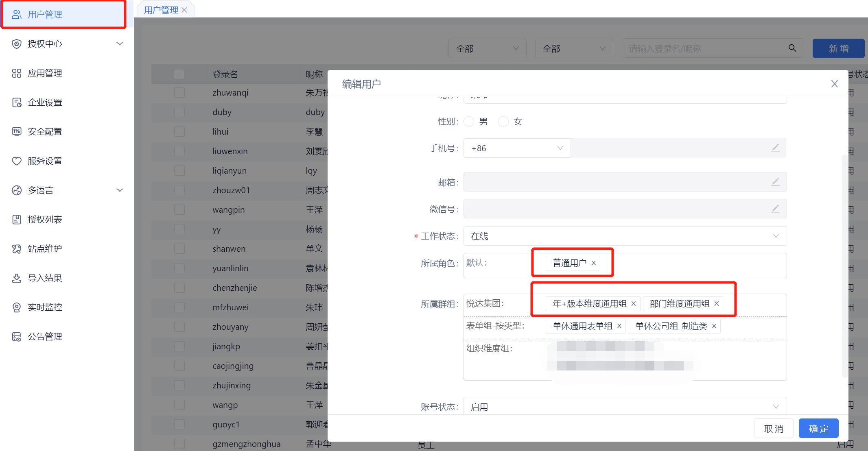Click the 安全配置 sidebar icon
This screenshot has width=868, height=451.
[17, 132]
